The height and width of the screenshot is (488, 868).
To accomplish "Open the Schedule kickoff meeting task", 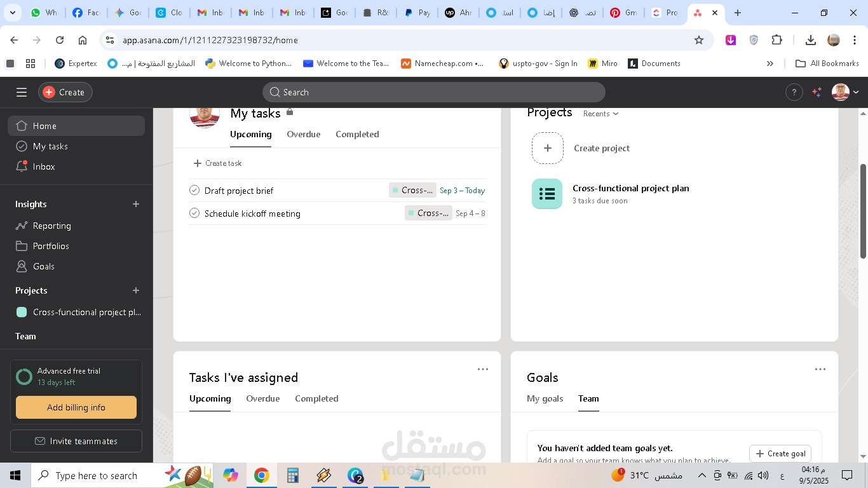I will 252,213.
